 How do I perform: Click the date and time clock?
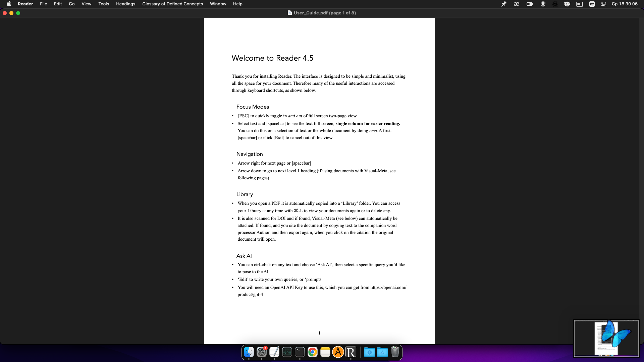tap(625, 4)
